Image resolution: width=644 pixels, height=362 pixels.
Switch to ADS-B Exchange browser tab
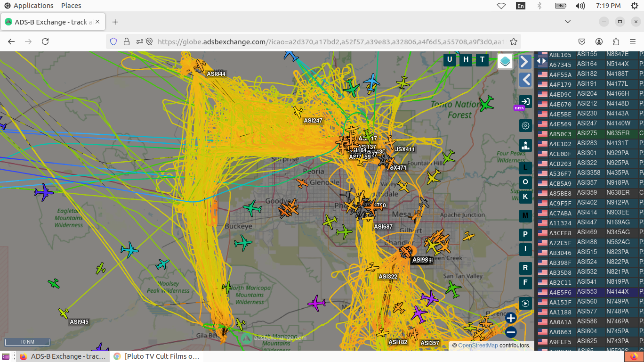(x=53, y=22)
